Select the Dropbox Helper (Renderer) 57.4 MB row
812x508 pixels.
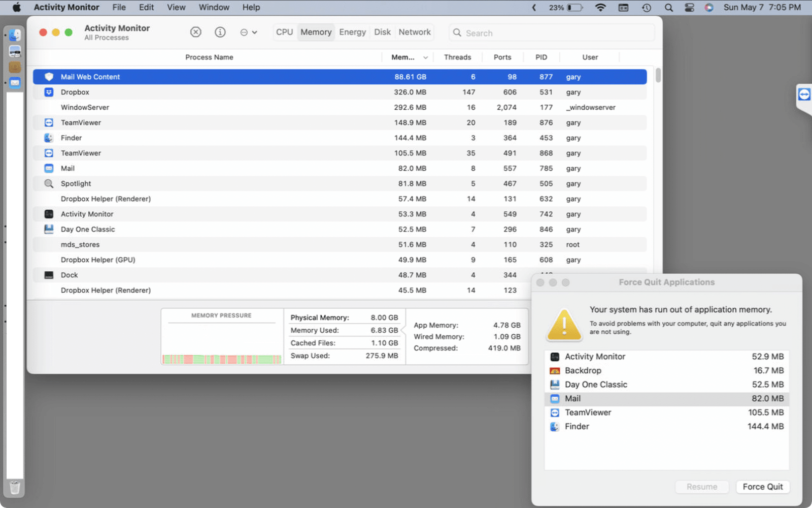pos(340,199)
